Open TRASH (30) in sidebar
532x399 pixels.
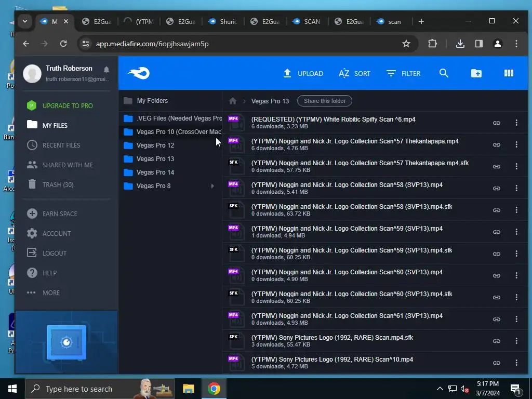[x=50, y=184]
